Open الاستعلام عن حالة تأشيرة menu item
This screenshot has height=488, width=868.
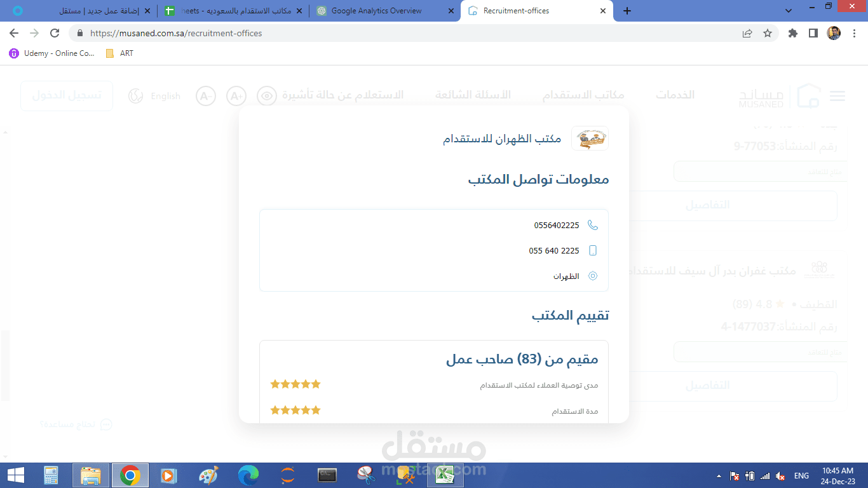343,95
